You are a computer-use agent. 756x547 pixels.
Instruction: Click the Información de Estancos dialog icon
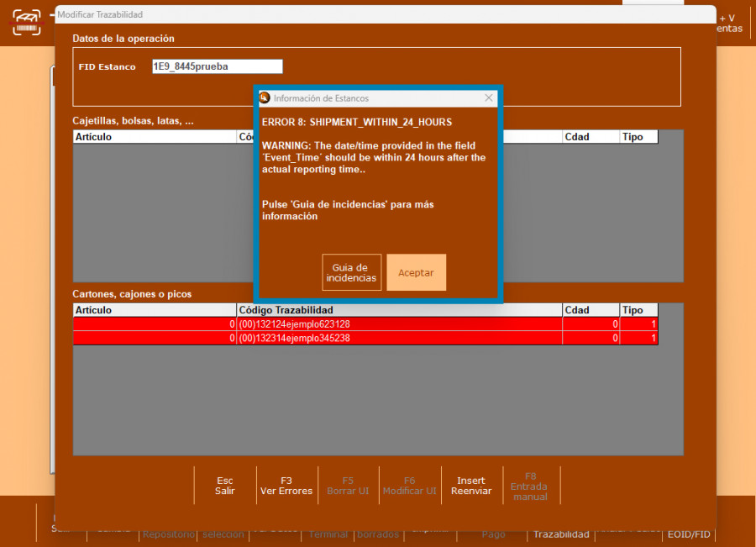click(x=265, y=98)
